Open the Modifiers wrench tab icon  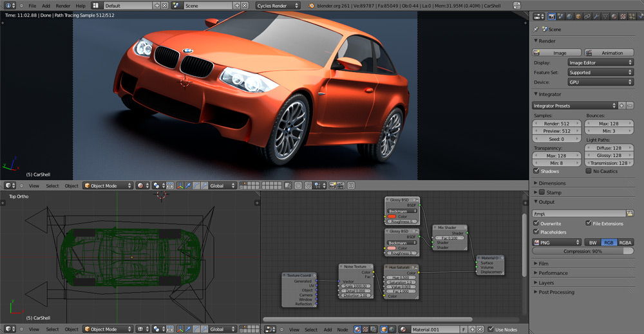coord(596,16)
